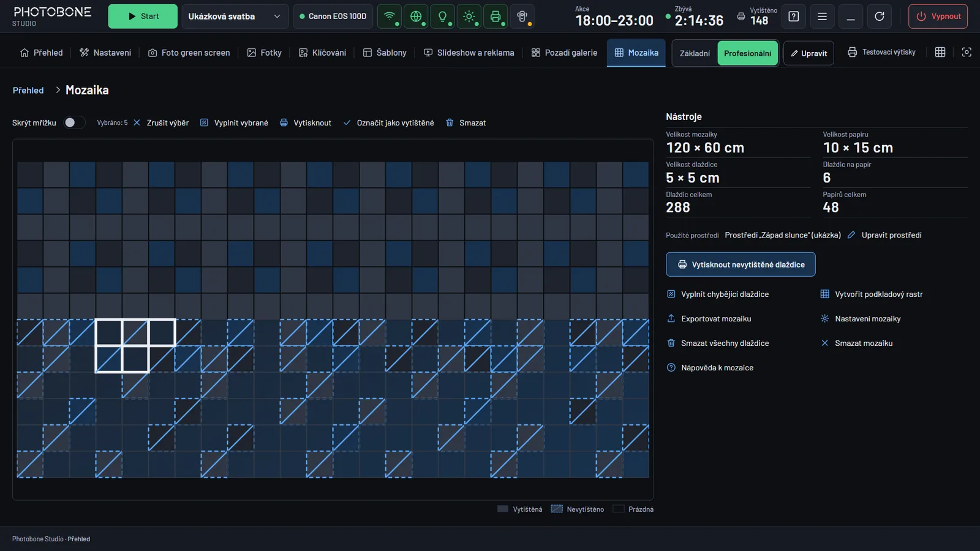Open Nastavení mozaiky
This screenshot has width=980, height=551.
tap(861, 319)
